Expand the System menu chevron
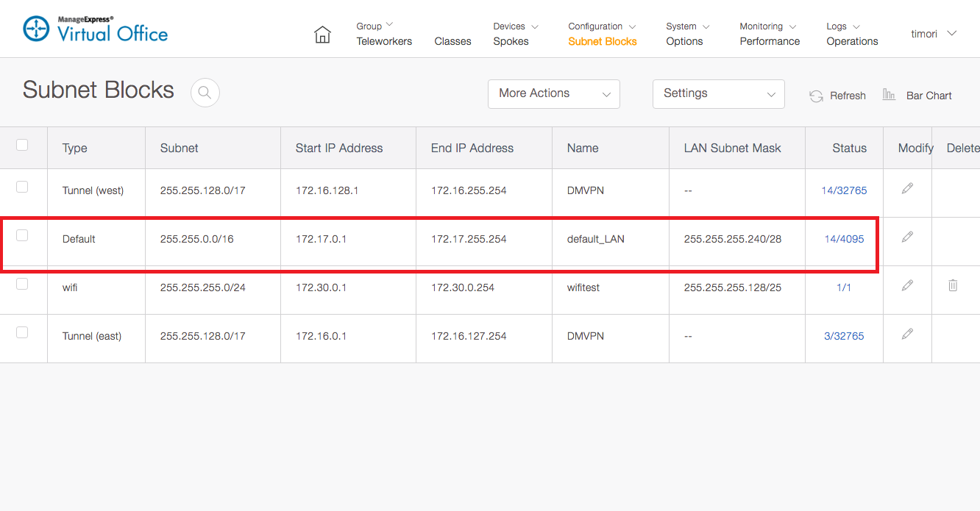The image size is (980, 511). (x=706, y=26)
